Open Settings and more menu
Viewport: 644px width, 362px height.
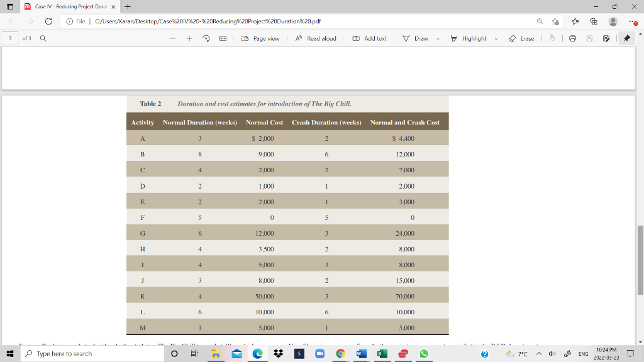pos(633,21)
